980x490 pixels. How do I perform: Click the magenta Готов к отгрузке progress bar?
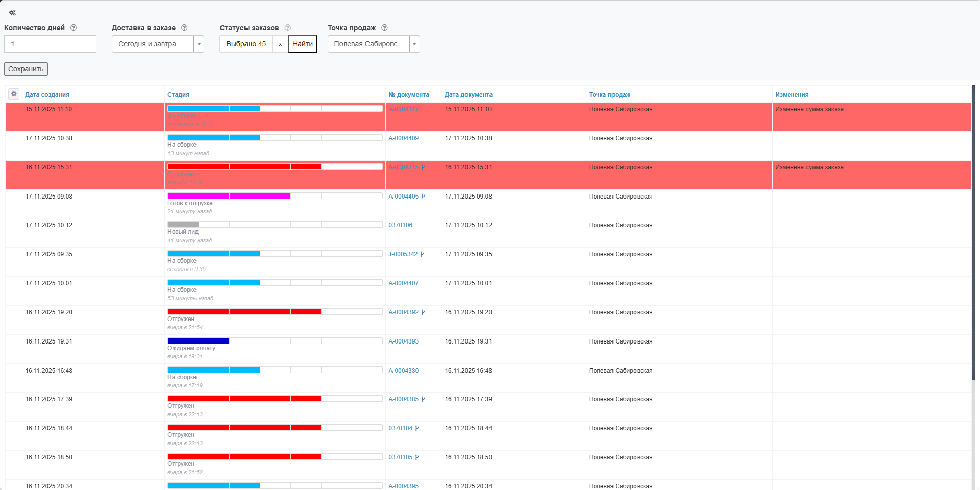229,196
